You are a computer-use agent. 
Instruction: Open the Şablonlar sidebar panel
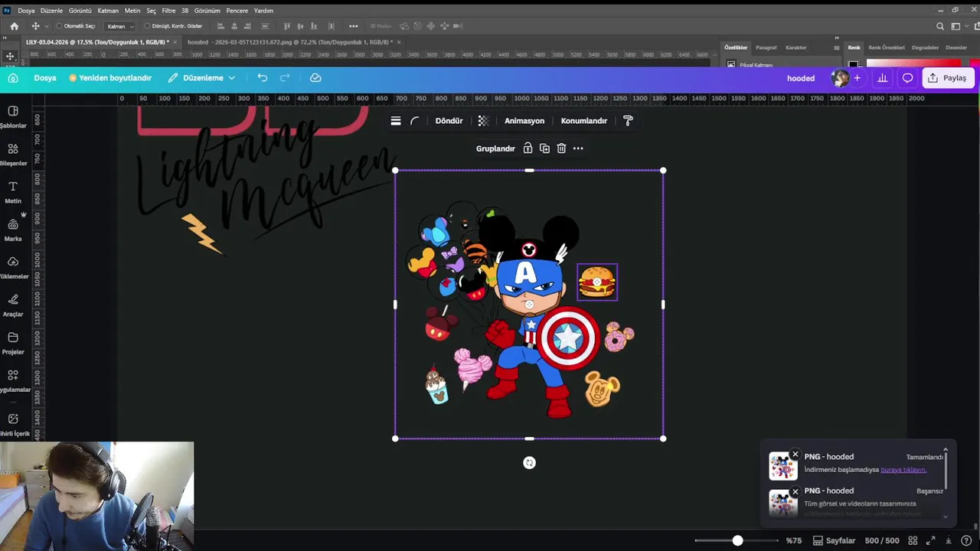click(x=13, y=116)
